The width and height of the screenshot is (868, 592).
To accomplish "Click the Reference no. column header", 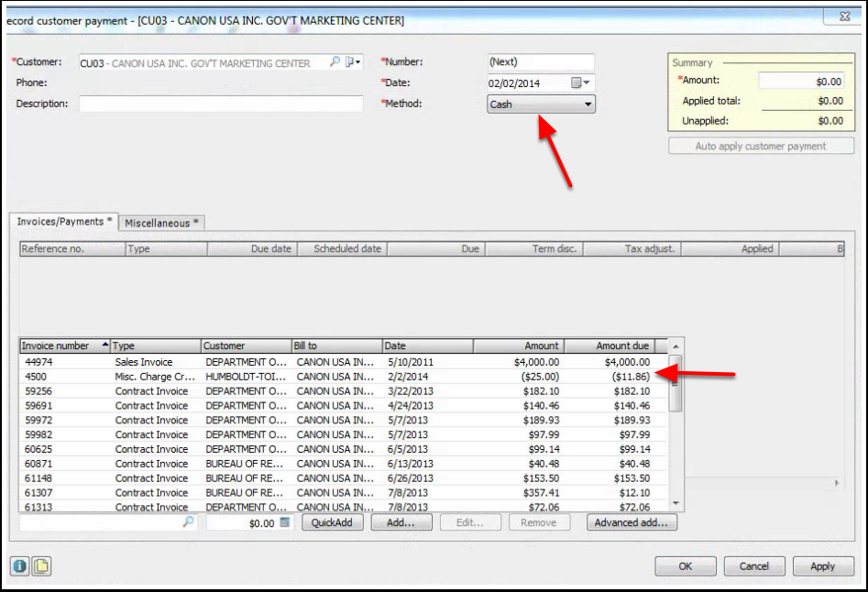I will (x=72, y=249).
